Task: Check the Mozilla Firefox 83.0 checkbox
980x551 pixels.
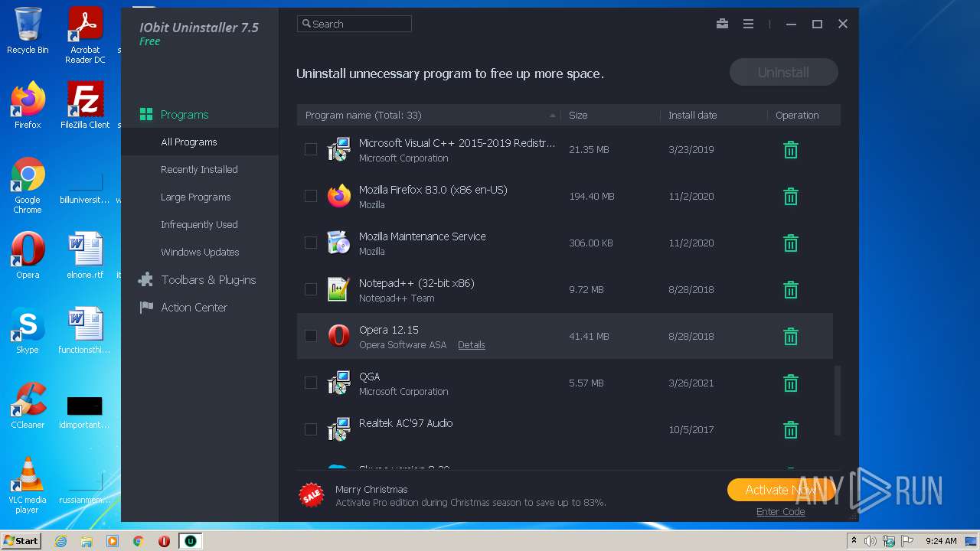Action: pos(311,196)
